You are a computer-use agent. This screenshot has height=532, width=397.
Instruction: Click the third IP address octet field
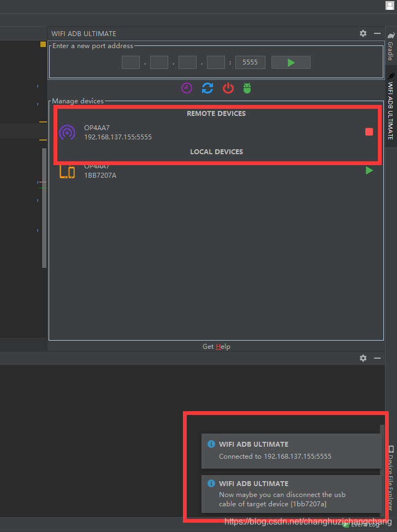tap(188, 62)
